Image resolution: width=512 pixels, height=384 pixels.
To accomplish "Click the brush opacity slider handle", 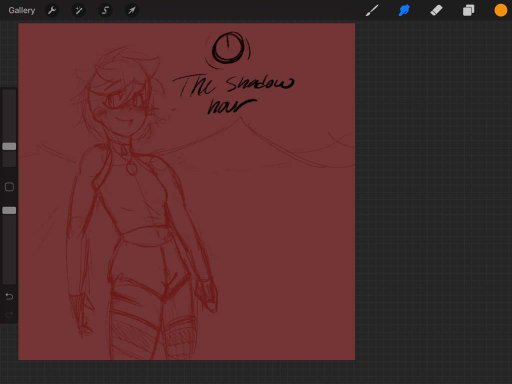I will pos(9,210).
